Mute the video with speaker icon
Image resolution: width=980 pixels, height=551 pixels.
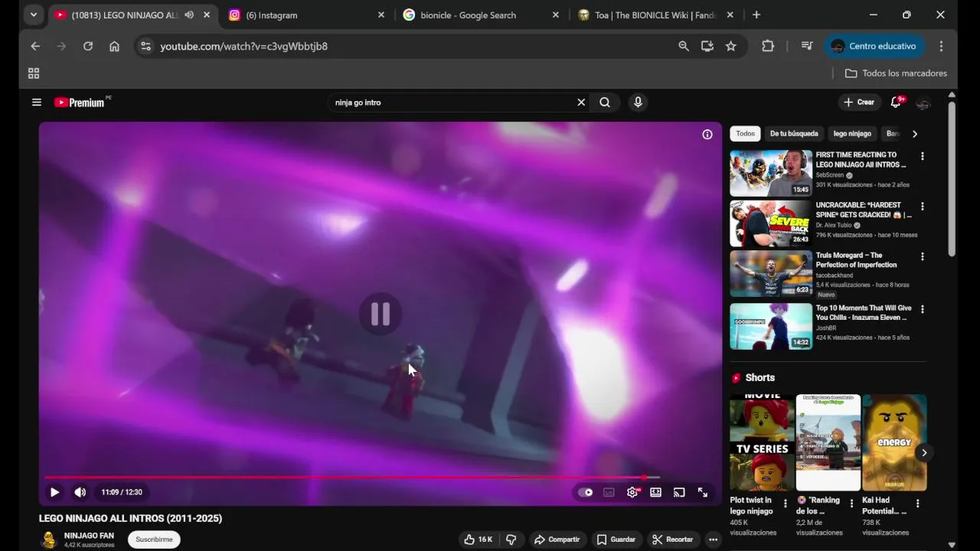point(80,492)
